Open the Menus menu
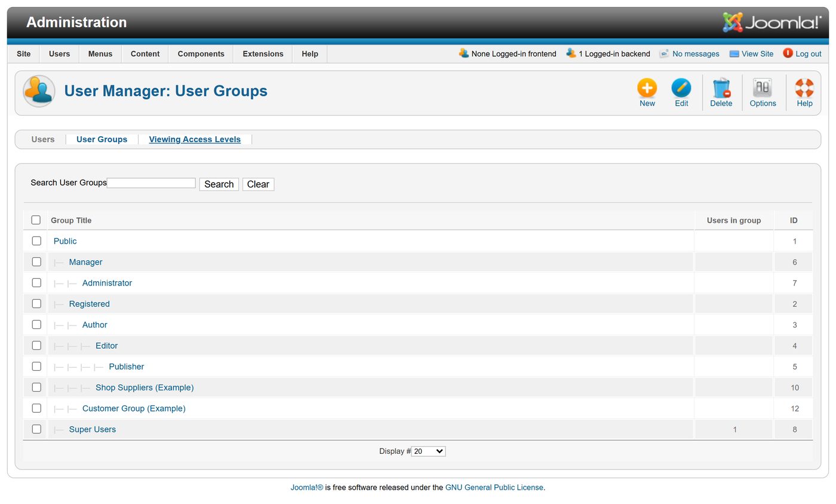 tap(100, 54)
